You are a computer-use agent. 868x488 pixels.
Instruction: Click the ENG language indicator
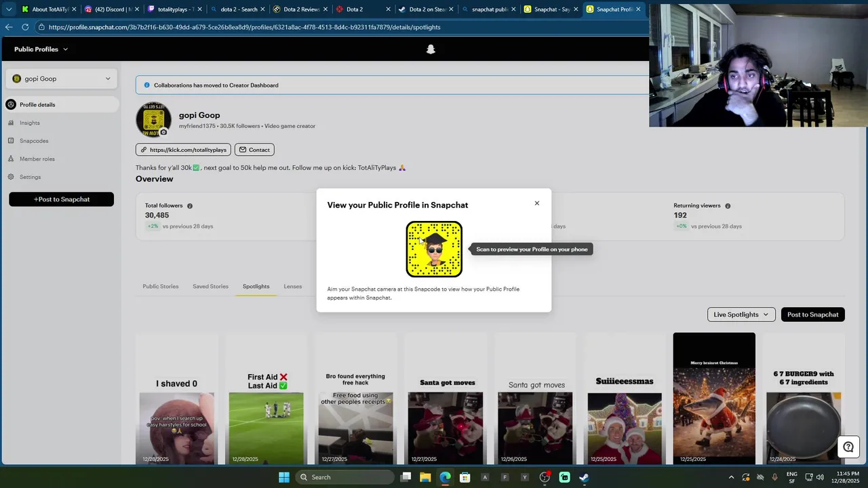pyautogui.click(x=792, y=477)
